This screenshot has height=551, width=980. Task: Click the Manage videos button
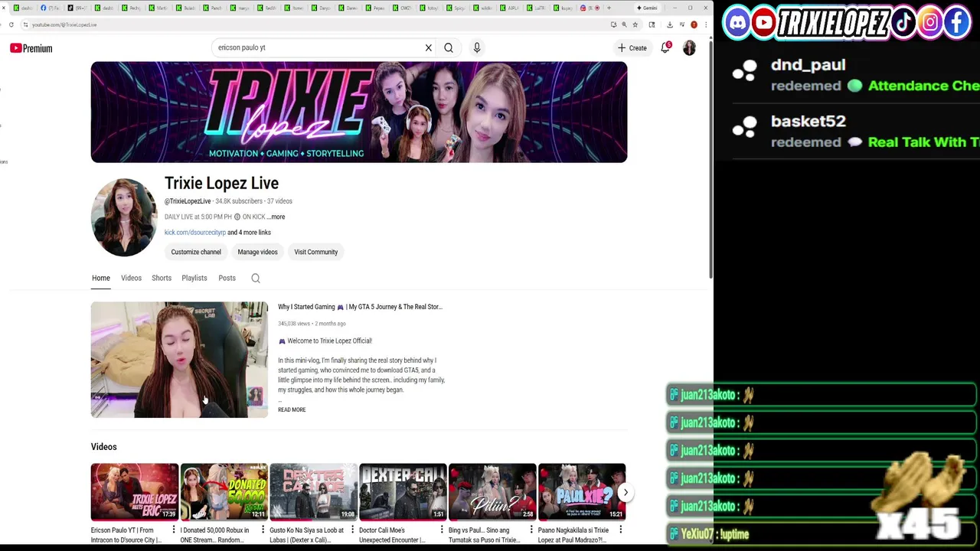(257, 252)
